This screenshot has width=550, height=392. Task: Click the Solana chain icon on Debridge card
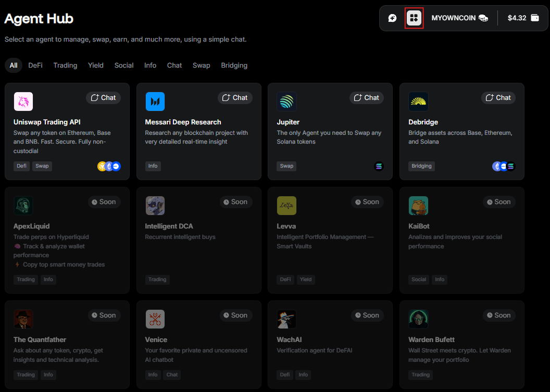511,166
